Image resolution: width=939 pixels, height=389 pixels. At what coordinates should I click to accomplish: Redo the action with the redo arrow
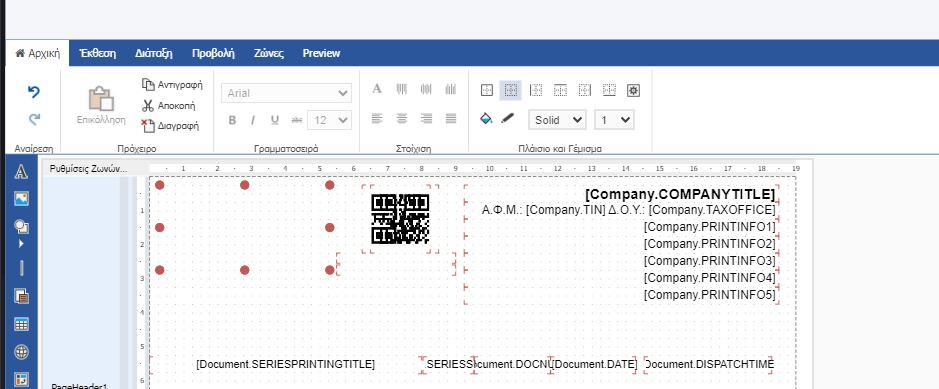pyautogui.click(x=34, y=120)
